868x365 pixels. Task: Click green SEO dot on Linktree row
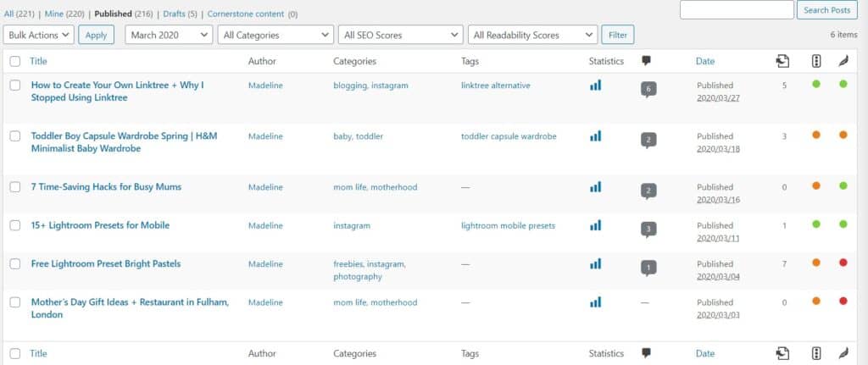tap(816, 84)
